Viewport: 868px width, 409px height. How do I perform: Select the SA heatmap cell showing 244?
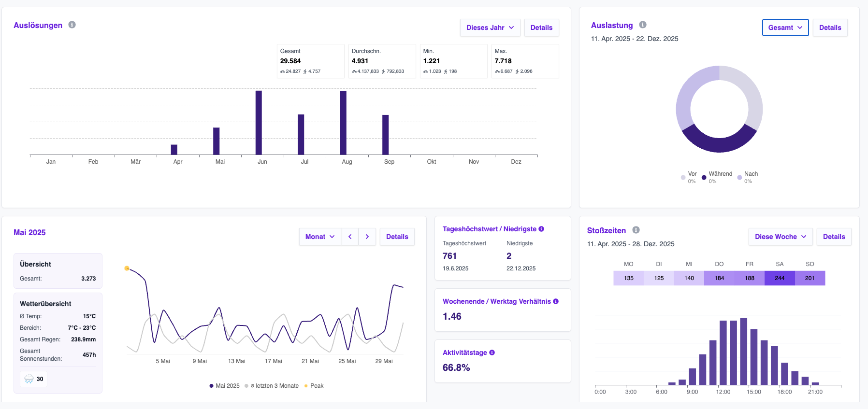(780, 278)
